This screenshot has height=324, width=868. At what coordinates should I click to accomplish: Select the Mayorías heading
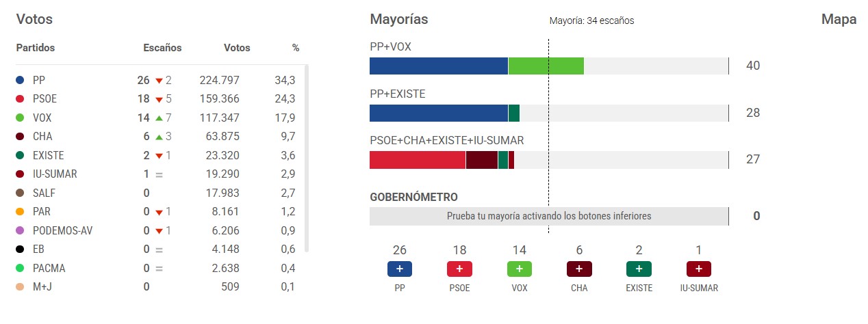398,20
